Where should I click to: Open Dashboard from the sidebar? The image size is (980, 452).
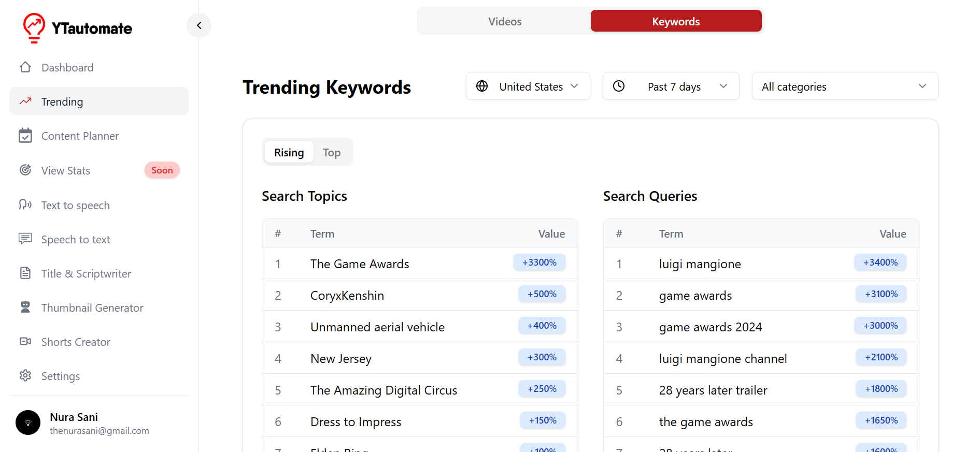[99, 67]
